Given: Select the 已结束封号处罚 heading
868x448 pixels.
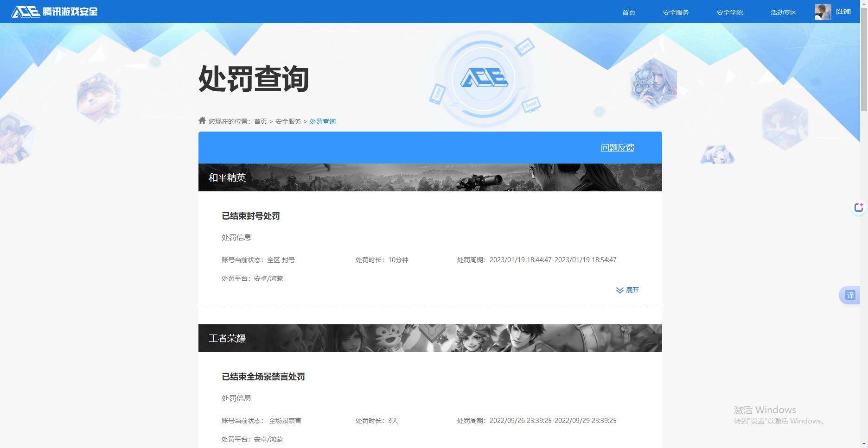Looking at the screenshot, I should click(251, 216).
